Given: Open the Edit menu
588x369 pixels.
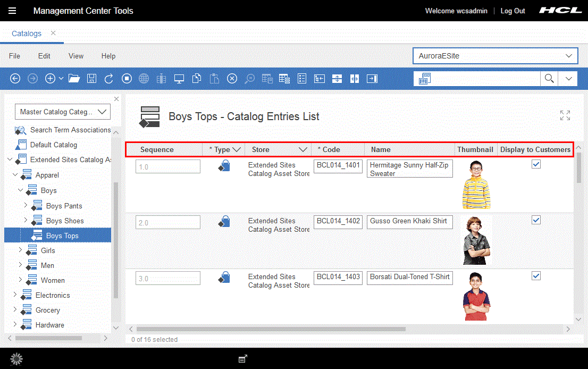Looking at the screenshot, I should pyautogui.click(x=44, y=56).
